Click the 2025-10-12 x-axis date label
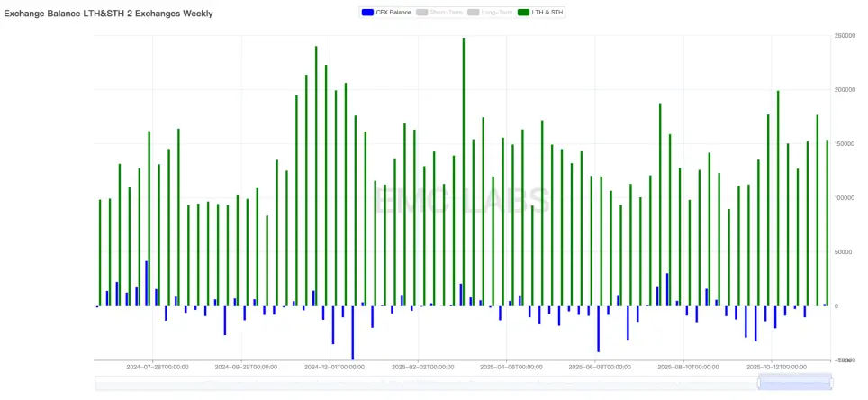Screen dimensions: 868x400 (x=775, y=368)
